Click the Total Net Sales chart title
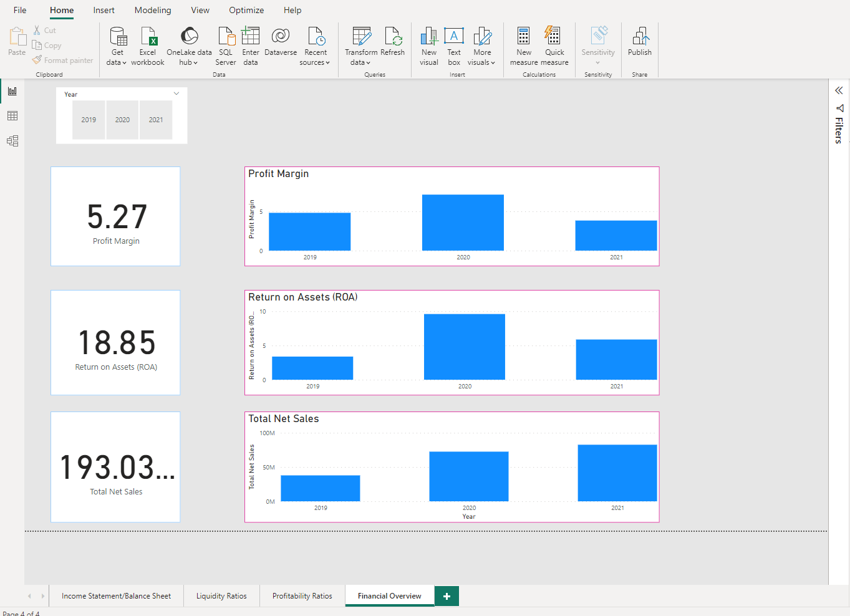Image resolution: width=850 pixels, height=616 pixels. [x=284, y=418]
